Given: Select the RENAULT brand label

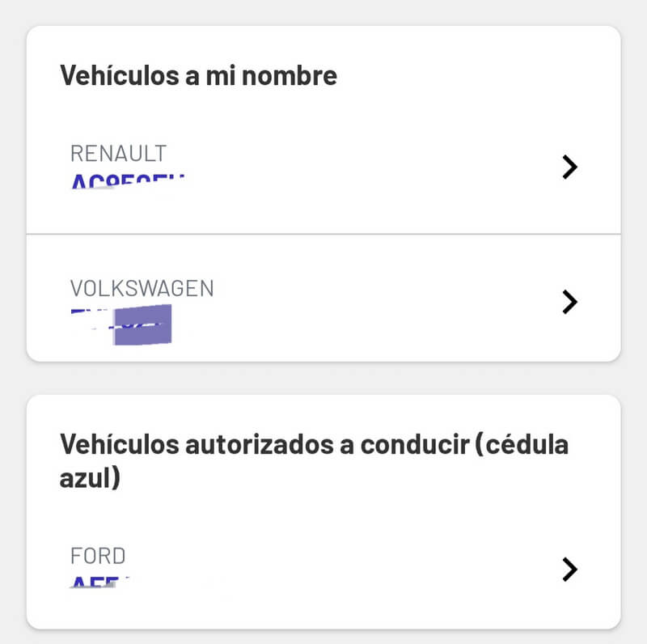Looking at the screenshot, I should point(118,153).
